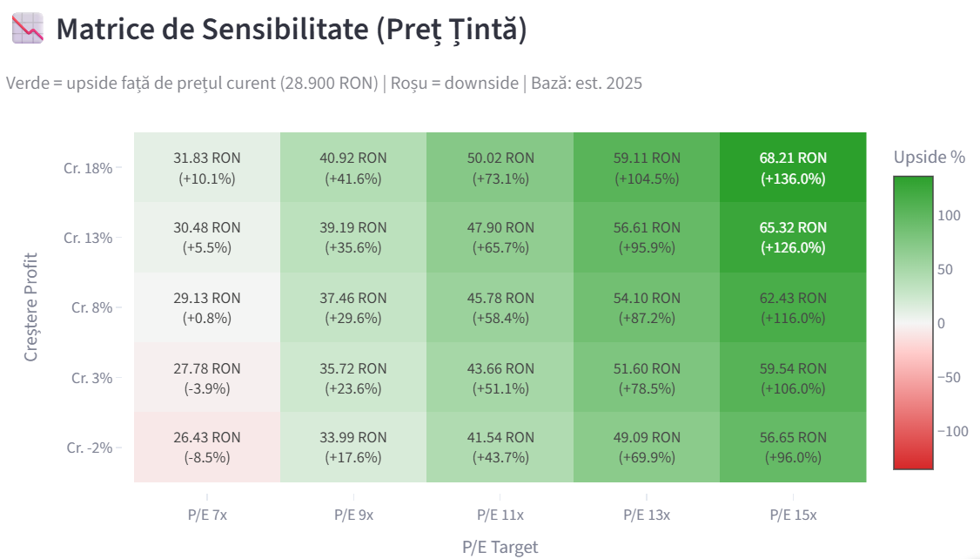Click the Creștere Profit axis title
This screenshot has height=559, width=980.
[30, 307]
